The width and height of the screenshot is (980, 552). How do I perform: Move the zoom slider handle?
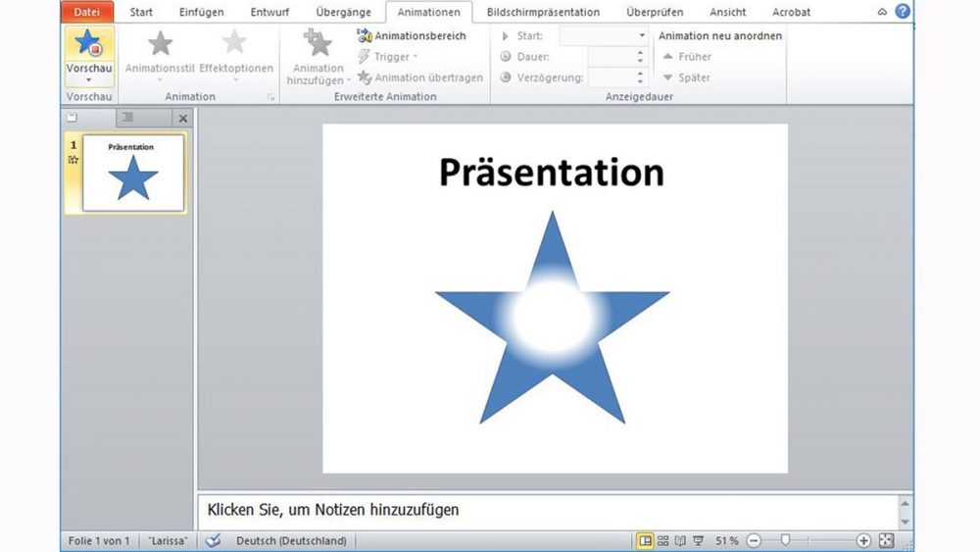point(785,540)
